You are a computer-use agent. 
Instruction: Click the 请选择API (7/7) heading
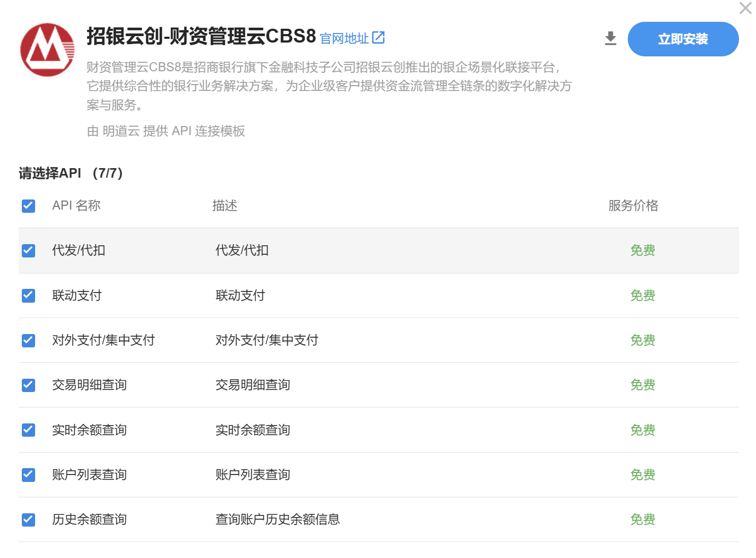pos(71,173)
